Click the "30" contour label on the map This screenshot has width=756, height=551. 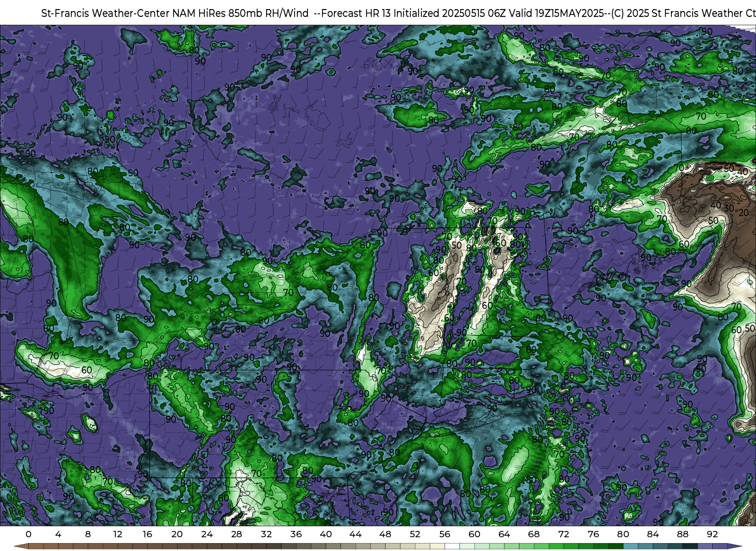pyautogui.click(x=729, y=208)
